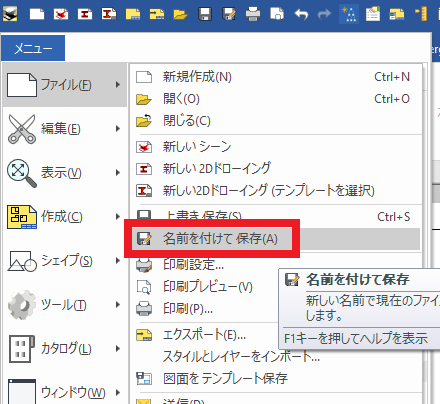
Task: Open the 表示(V) menu
Action: [65, 173]
